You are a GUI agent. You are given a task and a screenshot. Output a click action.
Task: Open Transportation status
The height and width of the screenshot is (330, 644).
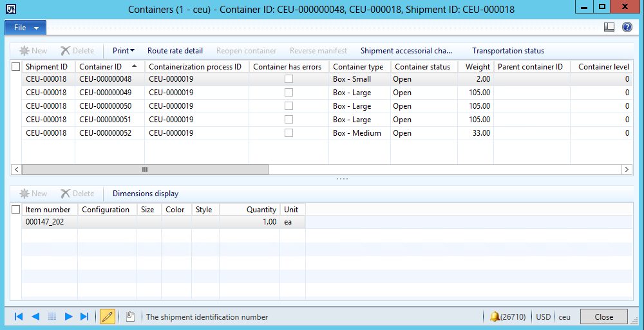click(x=507, y=51)
